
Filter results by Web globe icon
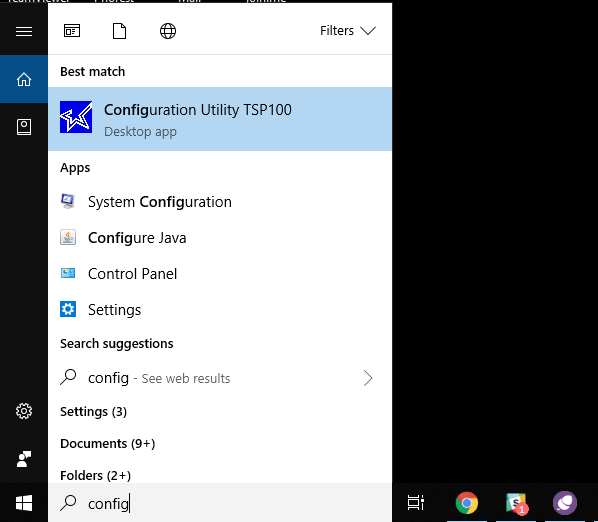(x=168, y=31)
